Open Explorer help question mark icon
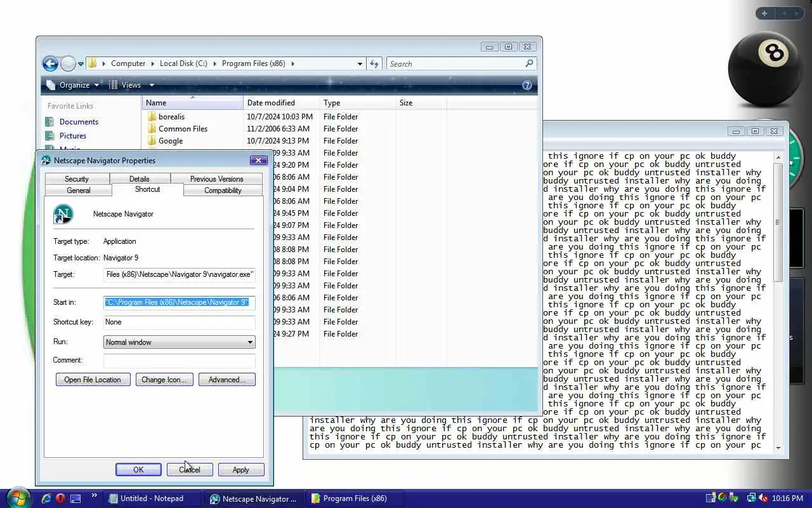The width and height of the screenshot is (812, 508). click(527, 85)
